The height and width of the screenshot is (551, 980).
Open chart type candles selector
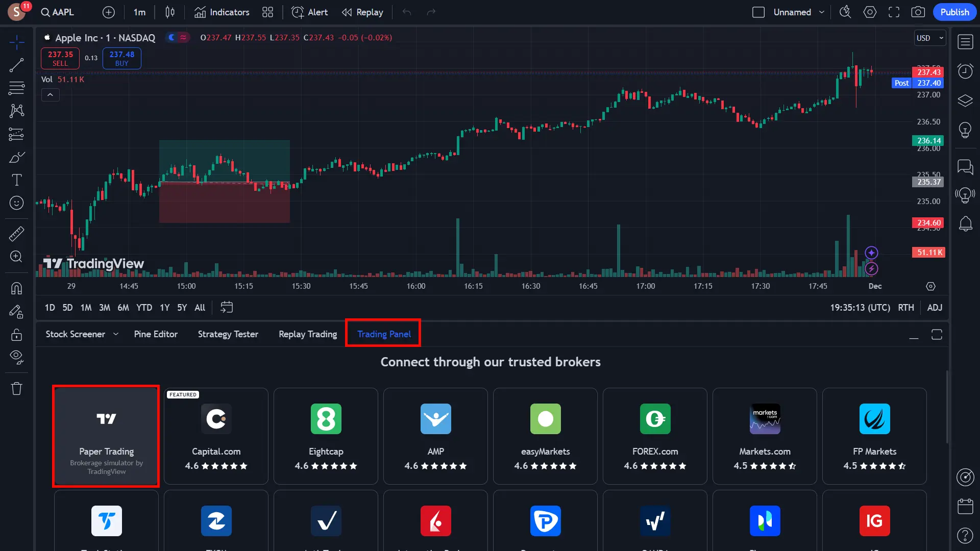[170, 12]
